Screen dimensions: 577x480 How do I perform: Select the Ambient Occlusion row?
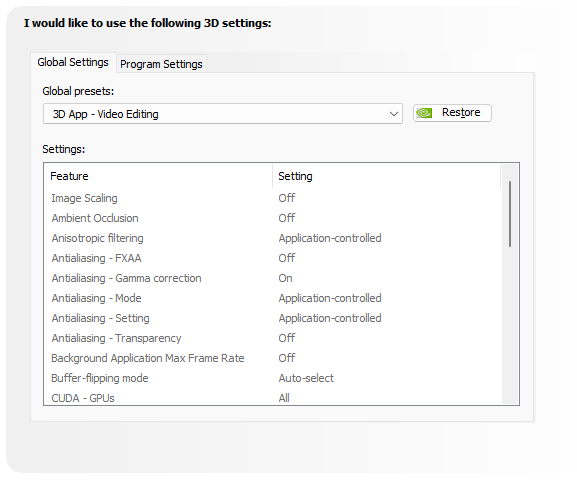point(272,218)
